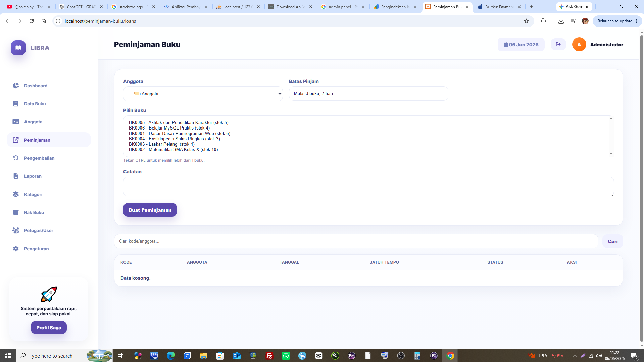
Task: Switch to the Duitku Payment tab
Action: [x=499, y=7]
